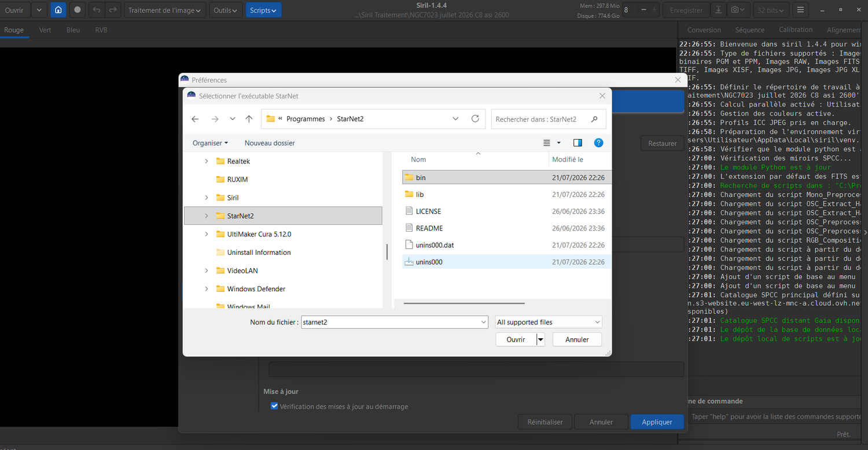868x450 pixels.
Task: Click the save-as download icon beside Enregistrer
Action: (718, 10)
